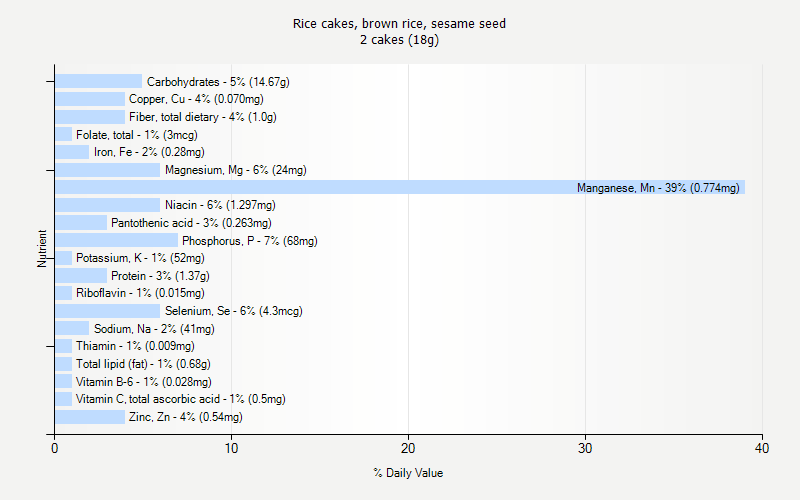The height and width of the screenshot is (500, 800).
Task: Click the x-axis tick label '10'
Action: pyautogui.click(x=231, y=448)
